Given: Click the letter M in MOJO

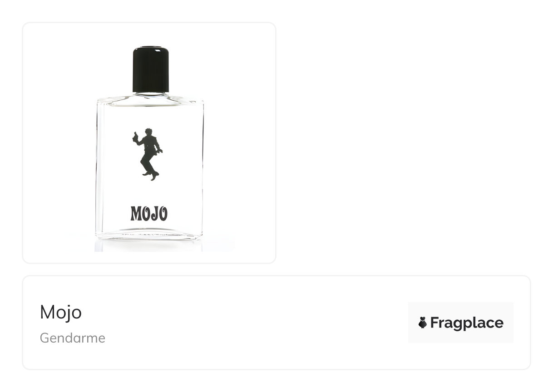Looking at the screenshot, I should point(136,214).
